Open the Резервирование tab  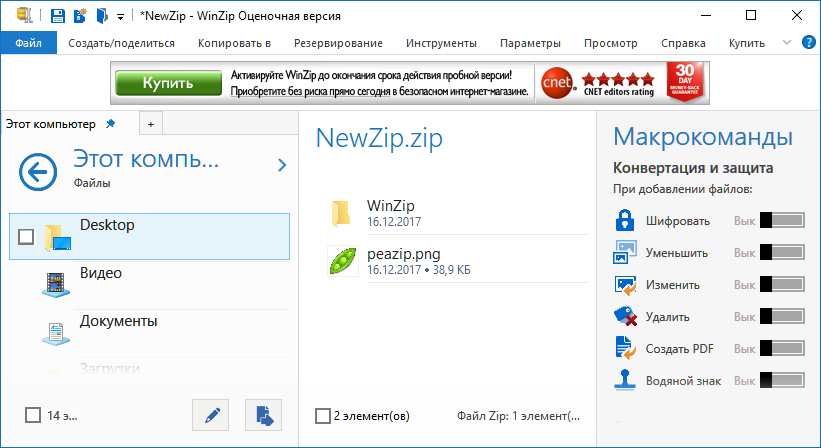pos(338,43)
